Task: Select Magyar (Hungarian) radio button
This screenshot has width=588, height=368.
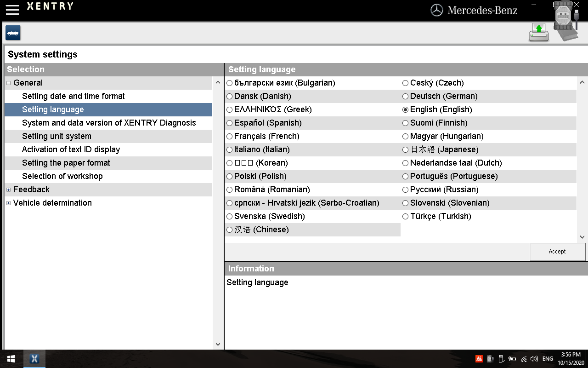Action: pyautogui.click(x=406, y=137)
